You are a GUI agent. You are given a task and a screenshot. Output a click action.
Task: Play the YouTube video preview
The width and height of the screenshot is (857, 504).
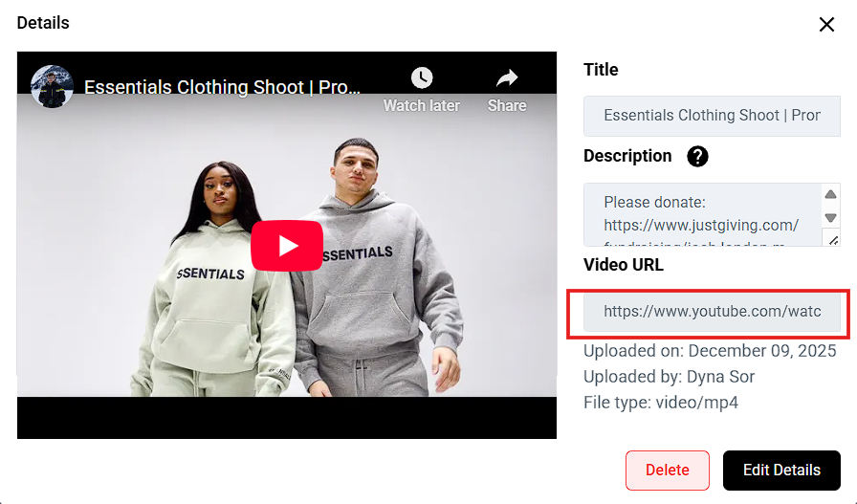[x=286, y=246]
